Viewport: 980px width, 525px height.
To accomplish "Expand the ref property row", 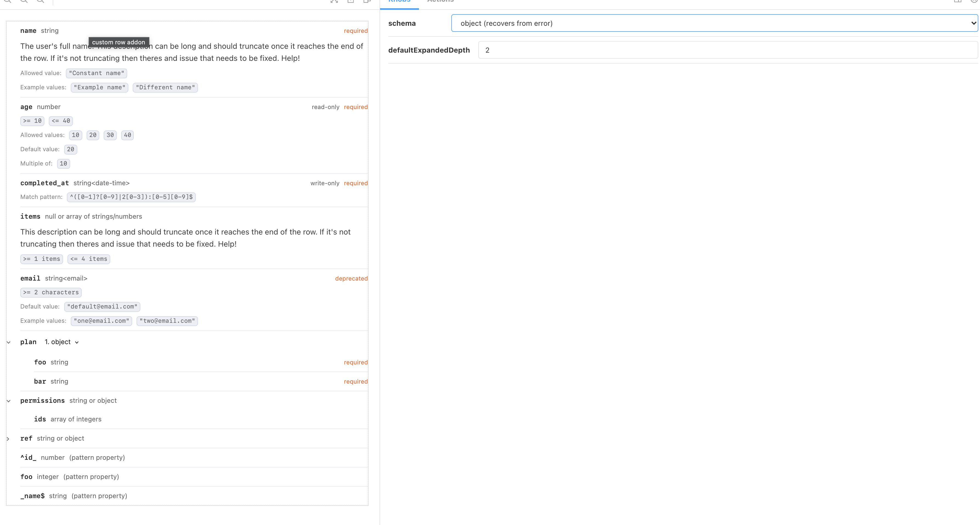I will [9, 439].
